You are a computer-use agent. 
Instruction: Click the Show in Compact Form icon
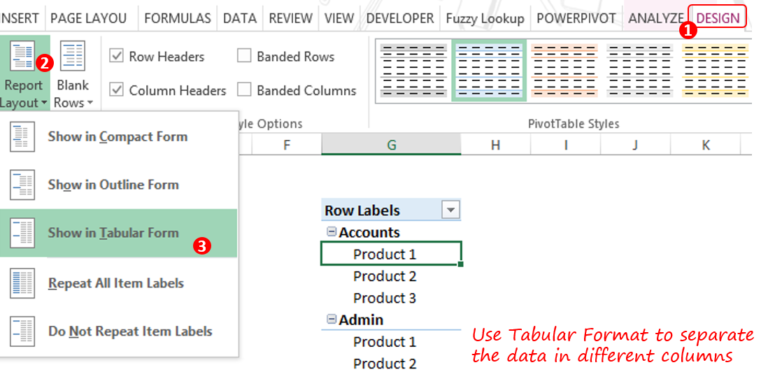[x=22, y=137]
